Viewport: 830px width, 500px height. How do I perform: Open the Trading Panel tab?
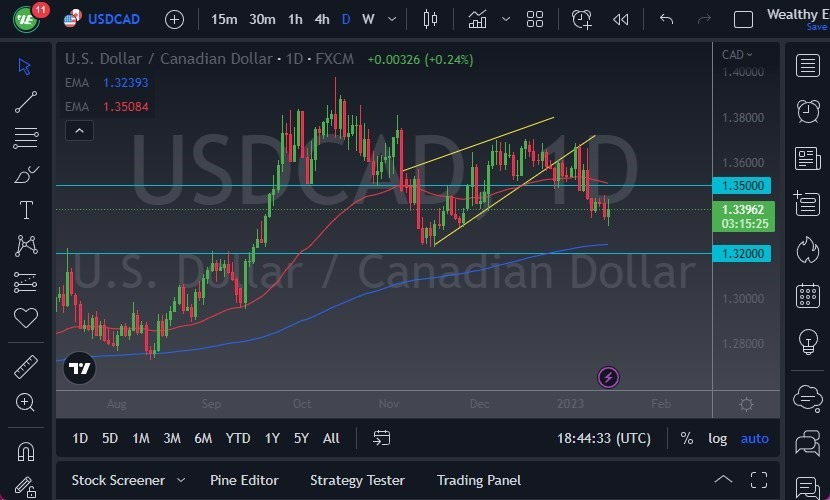click(479, 480)
